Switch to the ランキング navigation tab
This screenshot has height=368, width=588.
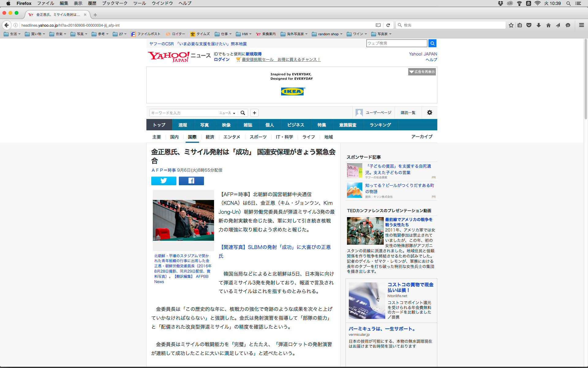pyautogui.click(x=380, y=125)
